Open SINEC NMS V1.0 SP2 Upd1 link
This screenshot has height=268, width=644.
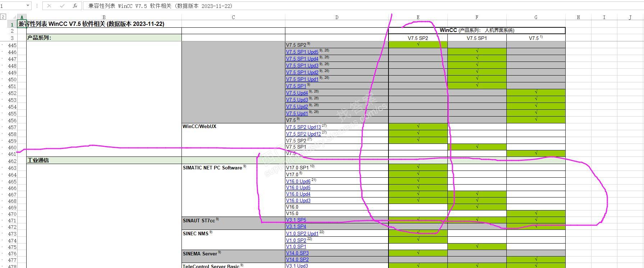pos(302,233)
